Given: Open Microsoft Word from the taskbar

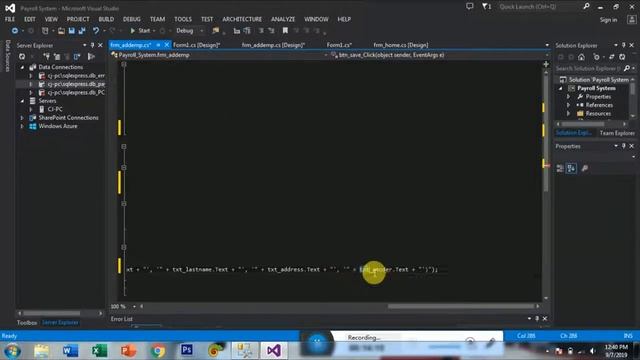Looking at the screenshot, I should (70, 350).
